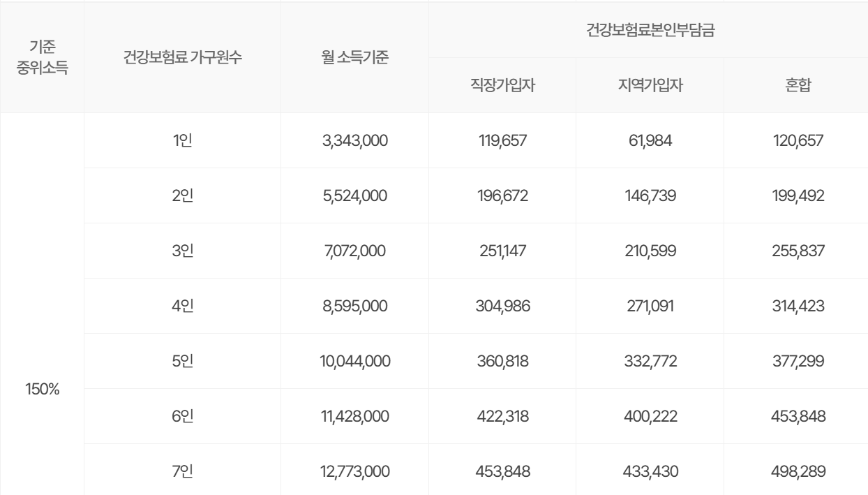Pick the 314,423 혼합 amount
The width and height of the screenshot is (868, 495).
tap(798, 306)
